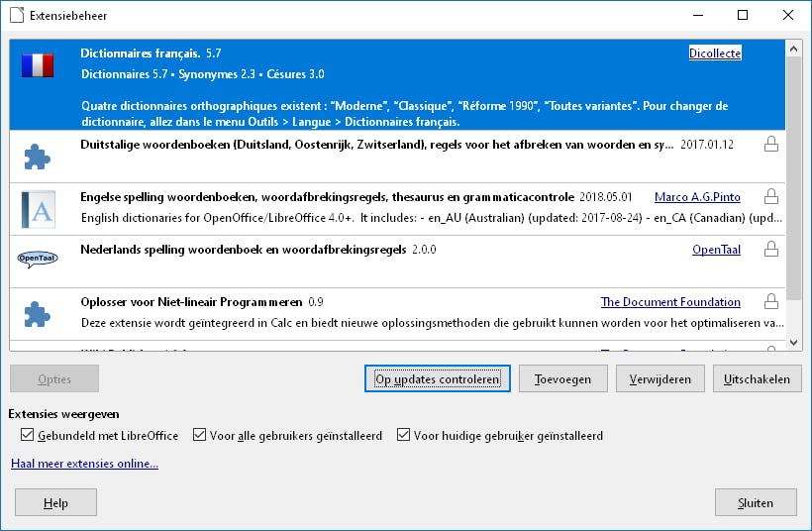Click the lock icon on Nederlands spelling row
812x531 pixels.
pyautogui.click(x=771, y=249)
